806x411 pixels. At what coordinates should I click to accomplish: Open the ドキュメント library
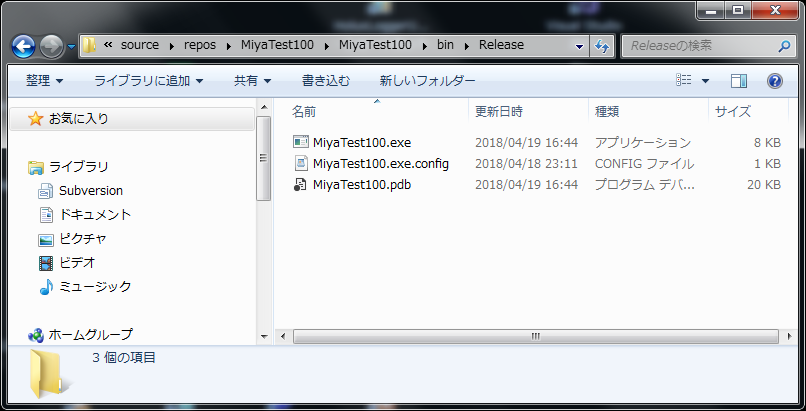(x=95, y=215)
